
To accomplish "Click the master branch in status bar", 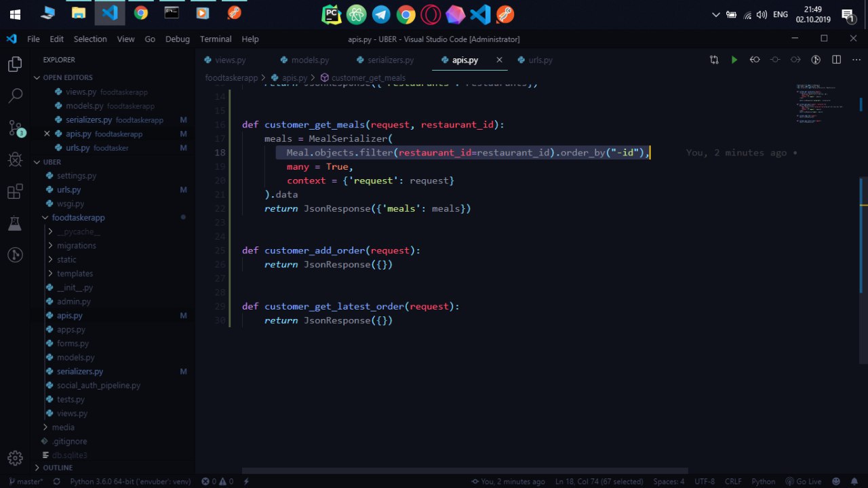I will coord(25,481).
